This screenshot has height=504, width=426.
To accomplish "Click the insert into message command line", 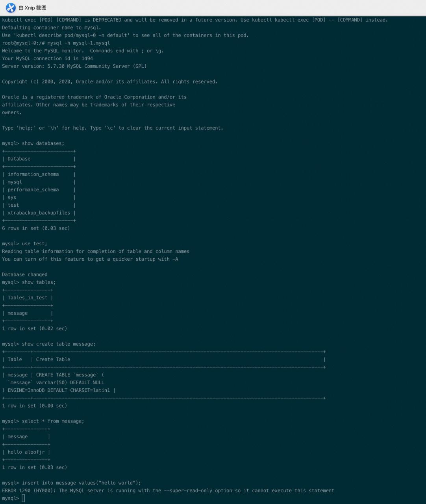I will (71, 483).
